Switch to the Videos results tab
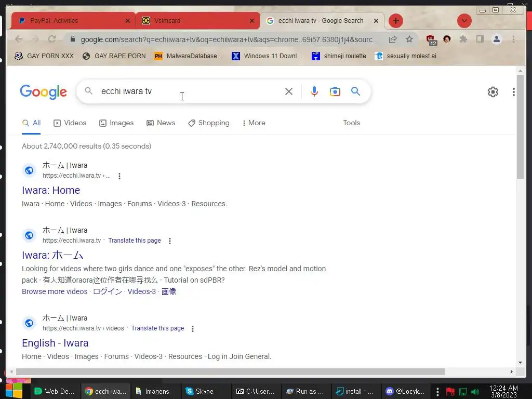The image size is (532, 399). click(70, 123)
